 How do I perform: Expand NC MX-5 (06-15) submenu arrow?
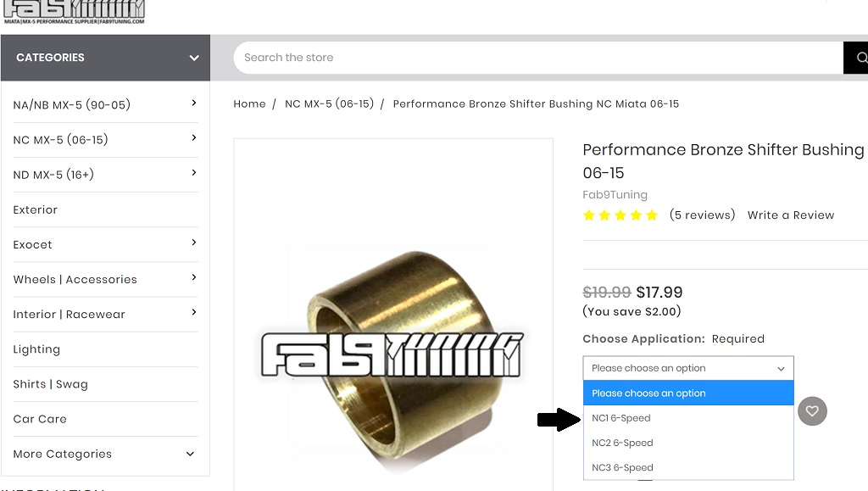tap(194, 138)
